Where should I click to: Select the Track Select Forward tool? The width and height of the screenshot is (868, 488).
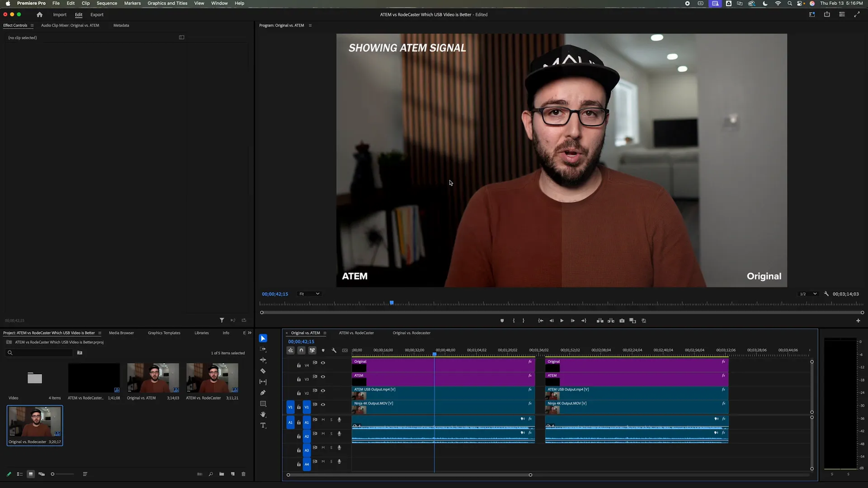pos(263,349)
